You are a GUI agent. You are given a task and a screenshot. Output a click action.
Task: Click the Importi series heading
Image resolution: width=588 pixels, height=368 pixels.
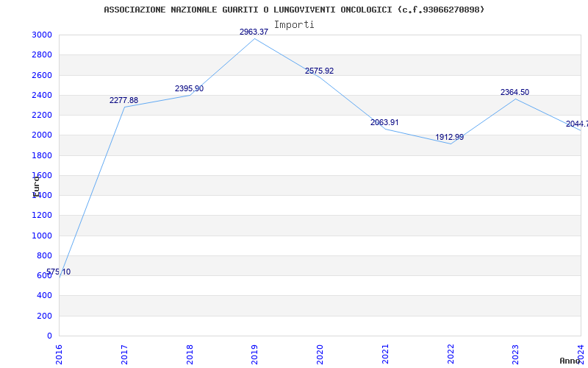(x=294, y=25)
